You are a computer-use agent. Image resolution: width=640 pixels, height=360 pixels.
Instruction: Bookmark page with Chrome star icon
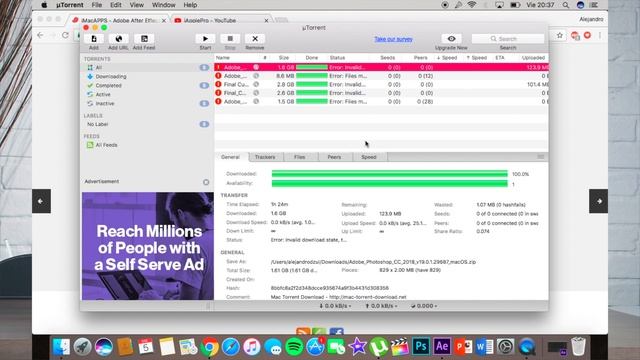(560, 36)
